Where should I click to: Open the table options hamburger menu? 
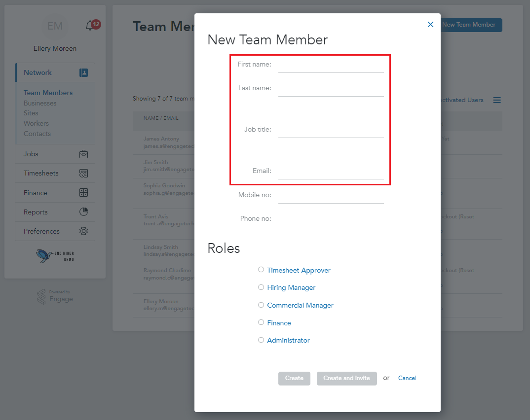[x=497, y=100]
